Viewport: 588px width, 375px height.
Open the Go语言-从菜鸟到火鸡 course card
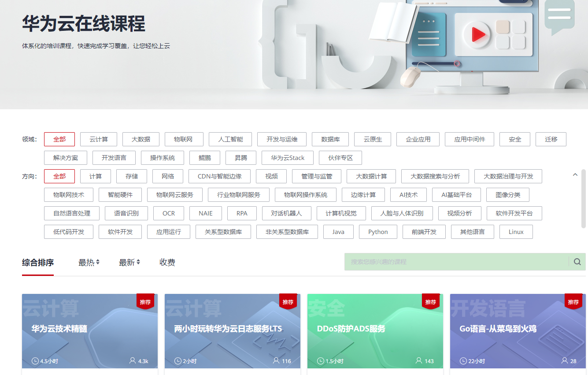point(518,331)
